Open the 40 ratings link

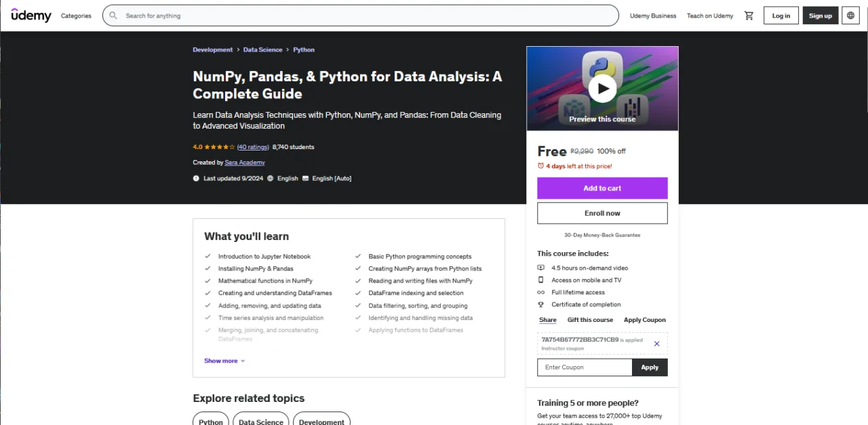(253, 147)
